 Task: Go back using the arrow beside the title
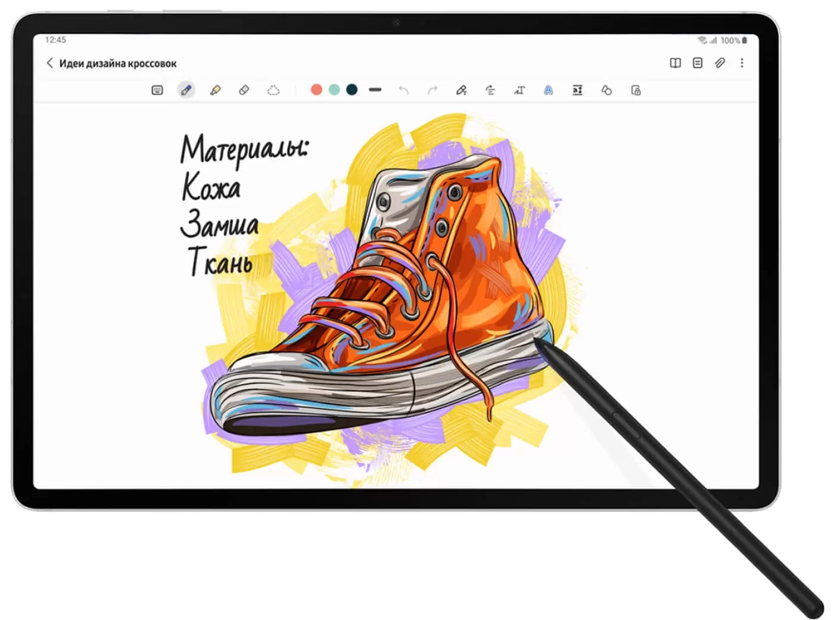tap(49, 63)
